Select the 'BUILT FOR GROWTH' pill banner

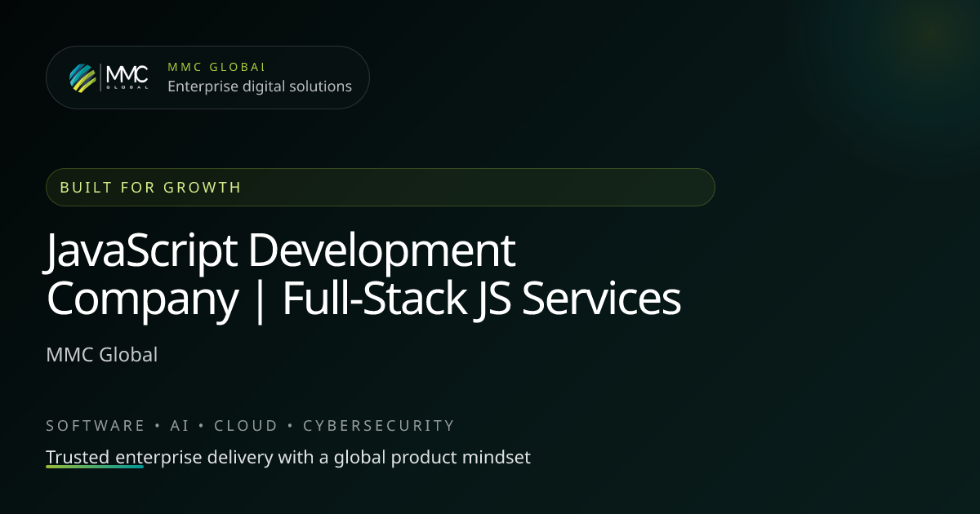[381, 187]
